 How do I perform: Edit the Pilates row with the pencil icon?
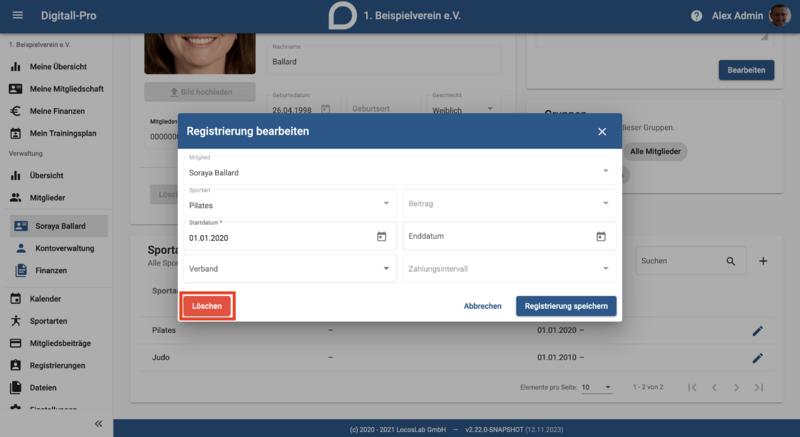coord(758,331)
